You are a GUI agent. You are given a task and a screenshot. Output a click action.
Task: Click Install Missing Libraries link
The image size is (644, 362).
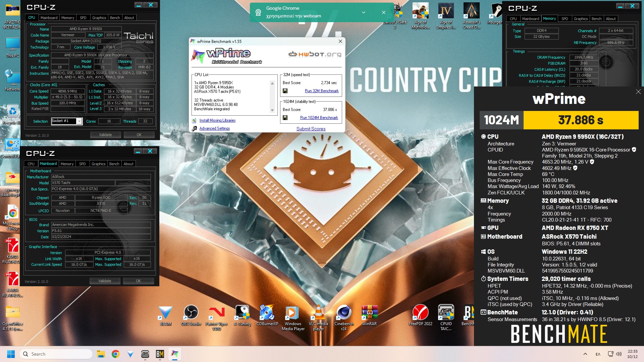[x=217, y=120]
